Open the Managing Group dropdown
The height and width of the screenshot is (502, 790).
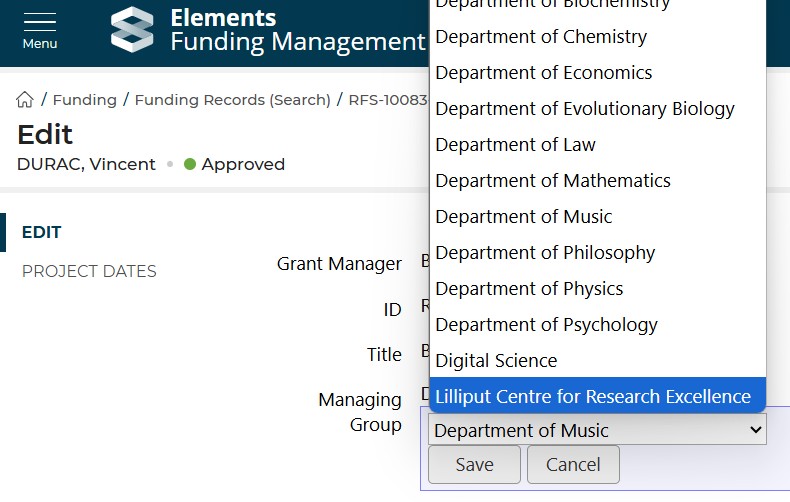[x=597, y=431]
